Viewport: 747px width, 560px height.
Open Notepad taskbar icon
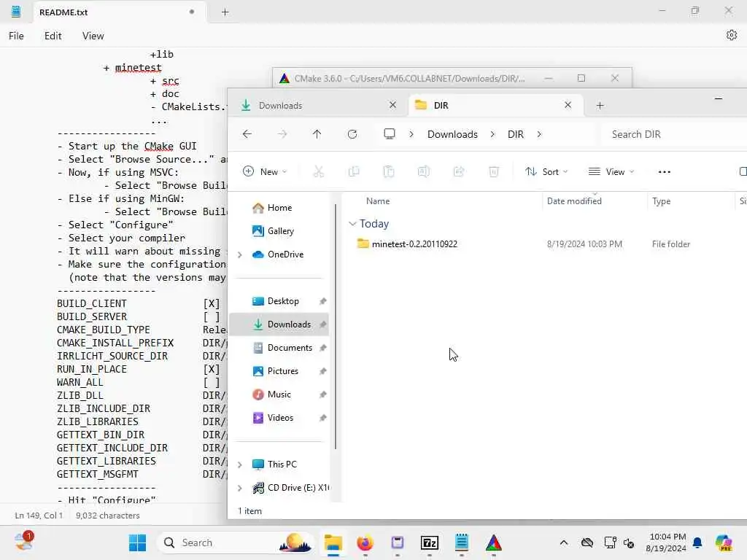[x=461, y=542]
